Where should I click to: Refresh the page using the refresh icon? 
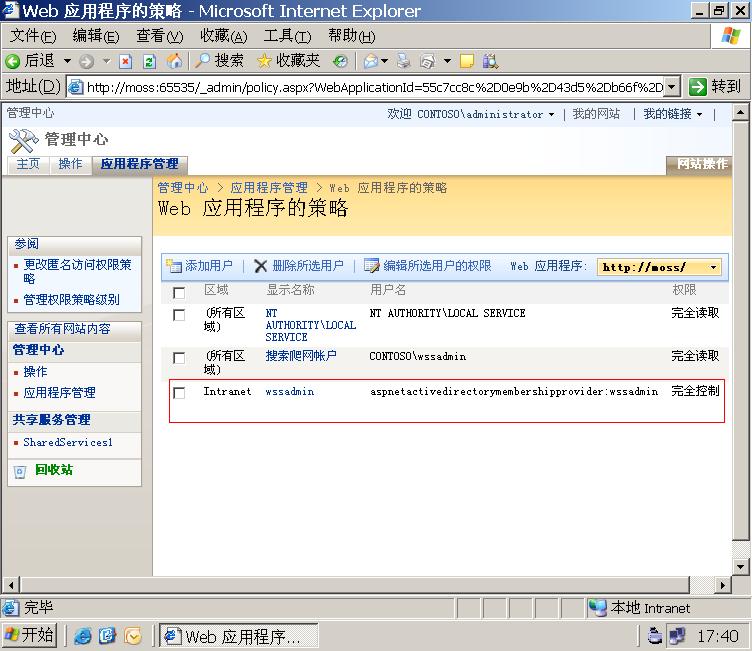coord(149,61)
